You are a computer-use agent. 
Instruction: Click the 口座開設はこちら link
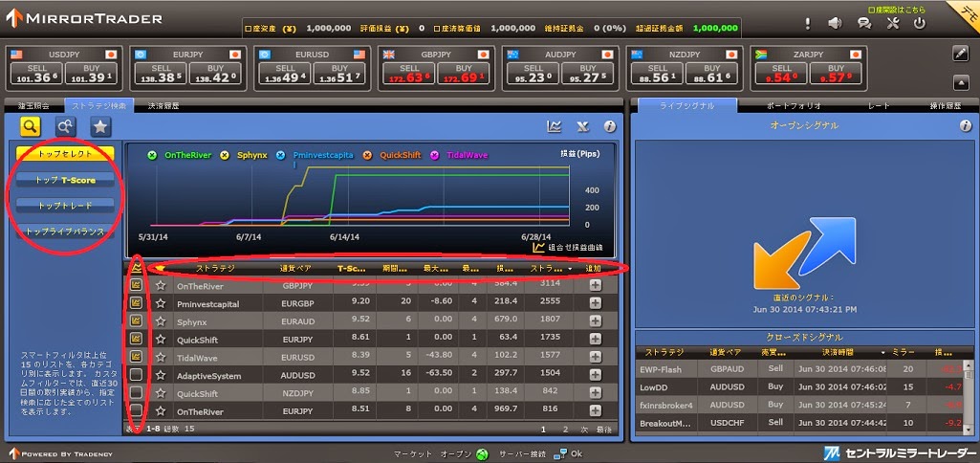tap(897, 10)
